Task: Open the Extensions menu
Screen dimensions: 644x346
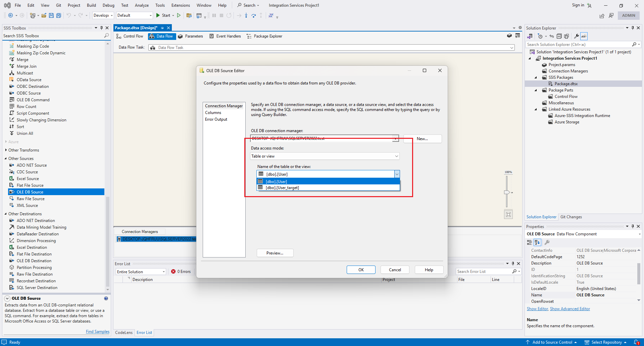Action: pos(181,5)
